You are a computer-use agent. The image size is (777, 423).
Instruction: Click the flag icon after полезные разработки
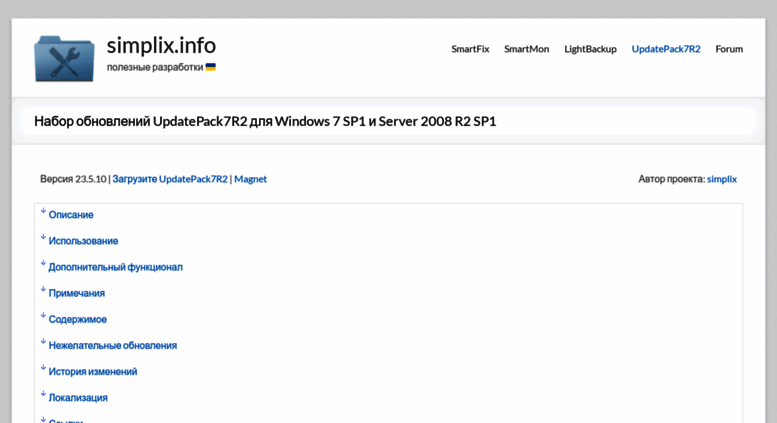click(x=211, y=67)
